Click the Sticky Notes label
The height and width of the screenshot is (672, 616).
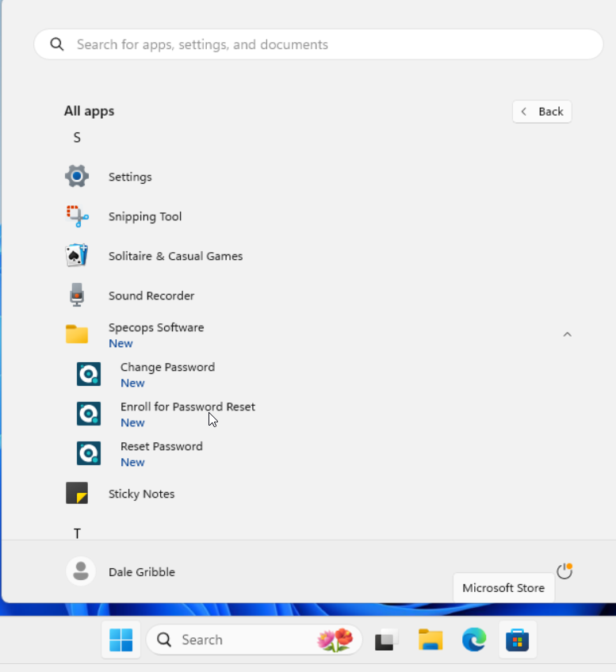coord(141,494)
